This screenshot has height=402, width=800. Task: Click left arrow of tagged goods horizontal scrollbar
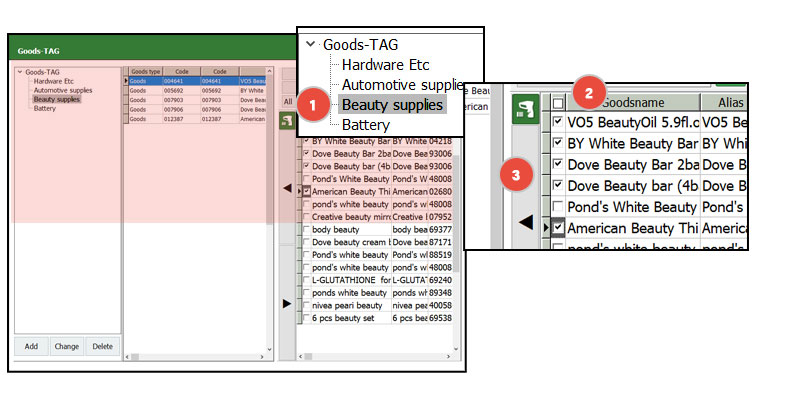128,357
